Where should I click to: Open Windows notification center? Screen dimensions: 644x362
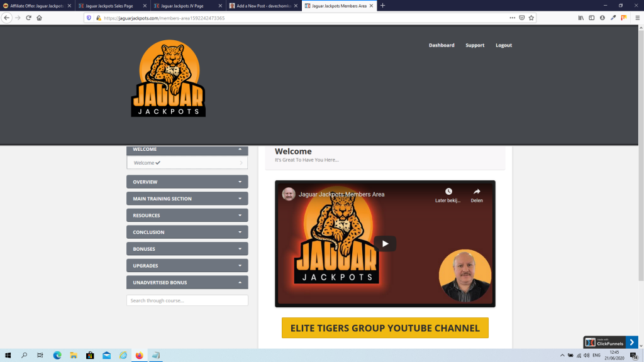click(634, 356)
